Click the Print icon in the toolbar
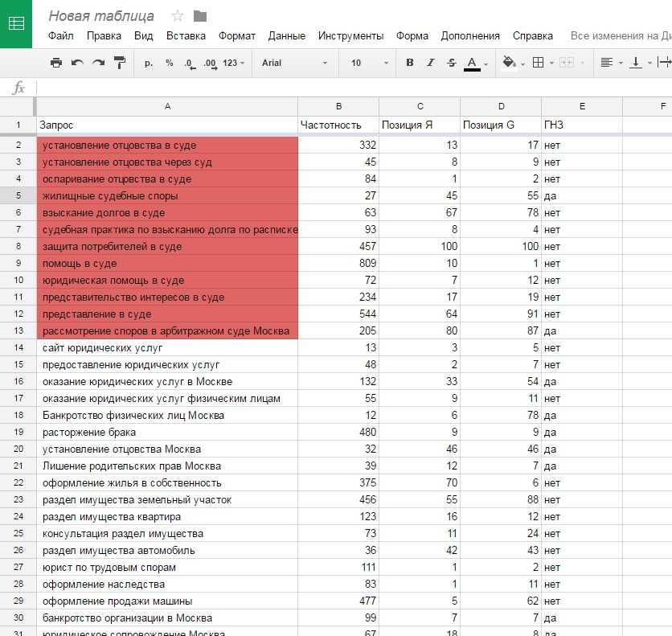 click(56, 63)
